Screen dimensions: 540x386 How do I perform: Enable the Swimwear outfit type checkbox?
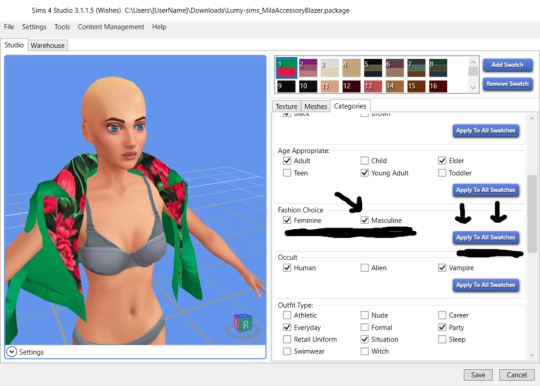coord(287,351)
